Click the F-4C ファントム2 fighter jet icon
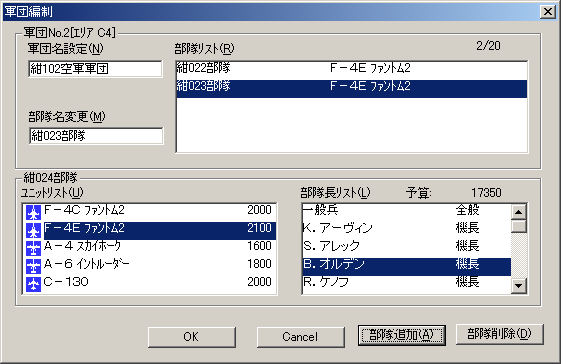Viewport: 561px width, 364px height. click(x=33, y=213)
